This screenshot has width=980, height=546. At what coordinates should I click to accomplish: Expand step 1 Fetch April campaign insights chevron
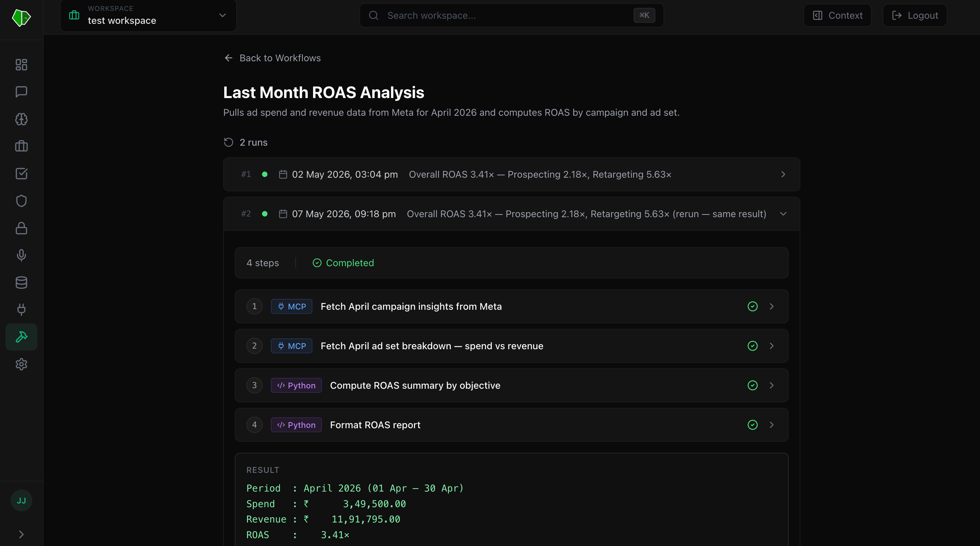[771, 306]
